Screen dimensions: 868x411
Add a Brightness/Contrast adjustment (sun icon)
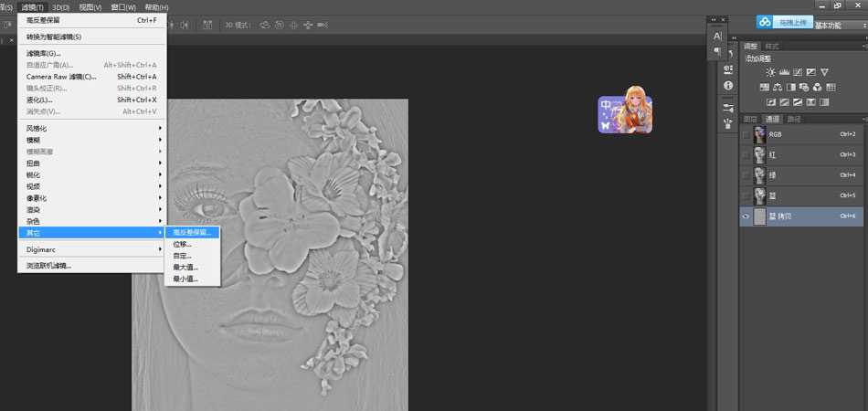click(x=770, y=72)
